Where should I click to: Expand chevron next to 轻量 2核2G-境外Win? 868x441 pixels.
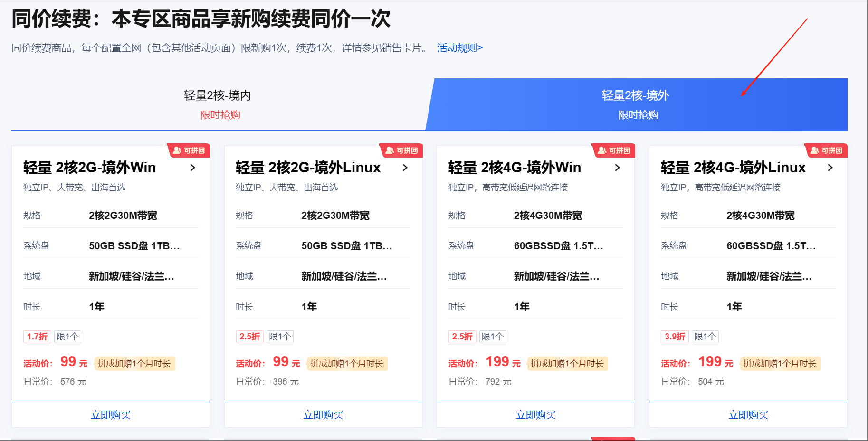[x=192, y=168]
